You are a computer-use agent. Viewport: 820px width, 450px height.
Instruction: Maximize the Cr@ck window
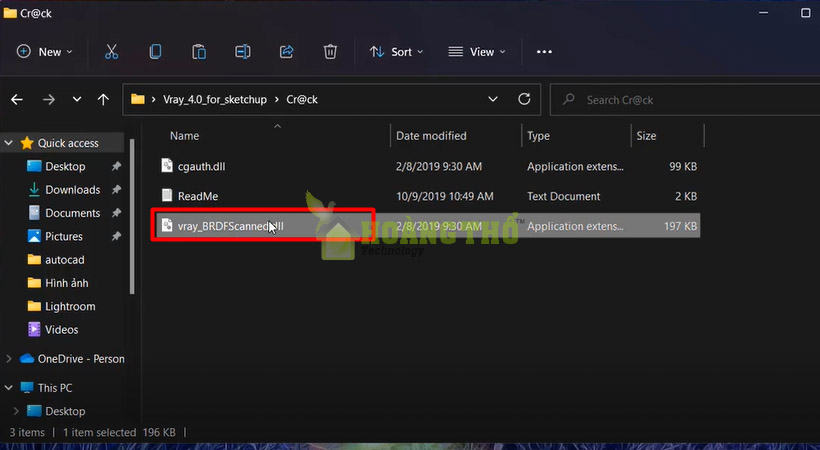pos(805,13)
